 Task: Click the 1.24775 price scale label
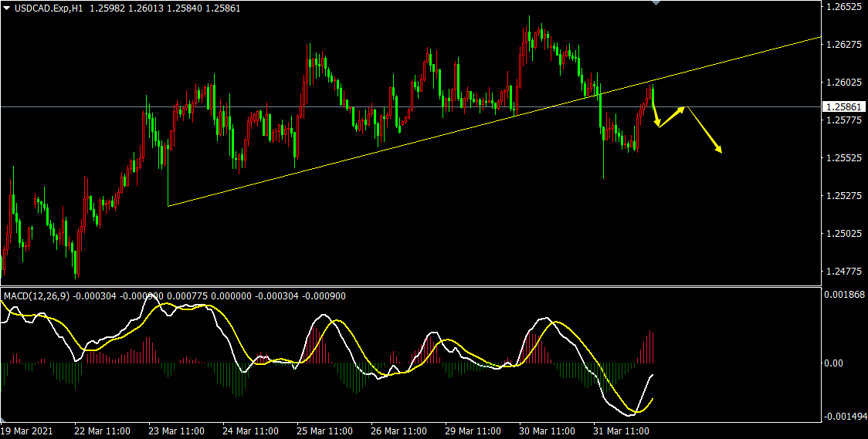[x=843, y=272]
